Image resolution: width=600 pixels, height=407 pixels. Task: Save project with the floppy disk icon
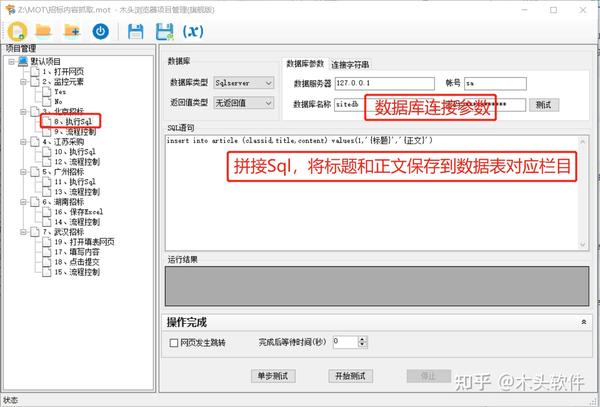click(135, 32)
